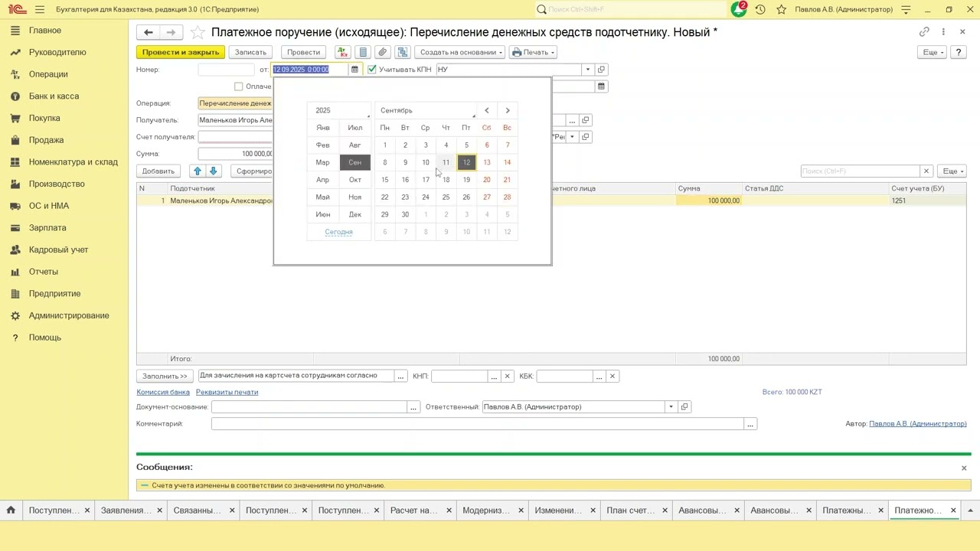980x551 pixels.
Task: Pick September 15 in the calendar
Action: [x=385, y=180]
